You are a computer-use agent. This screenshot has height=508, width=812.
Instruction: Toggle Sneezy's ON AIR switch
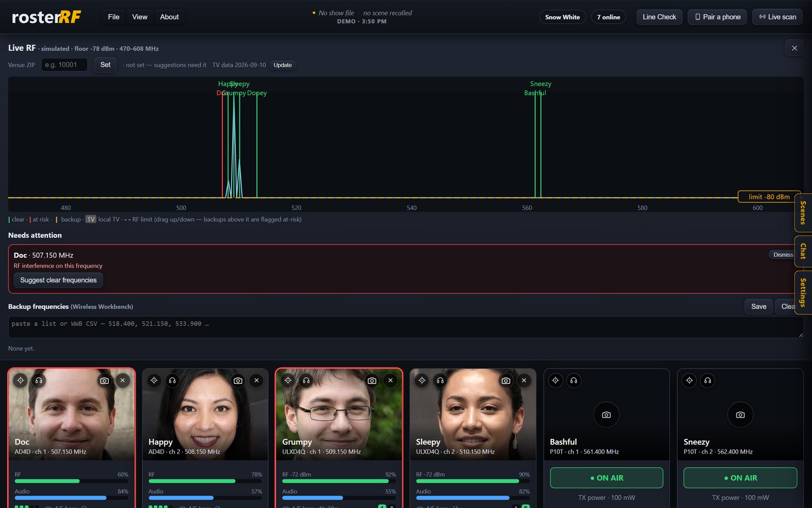pos(740,478)
